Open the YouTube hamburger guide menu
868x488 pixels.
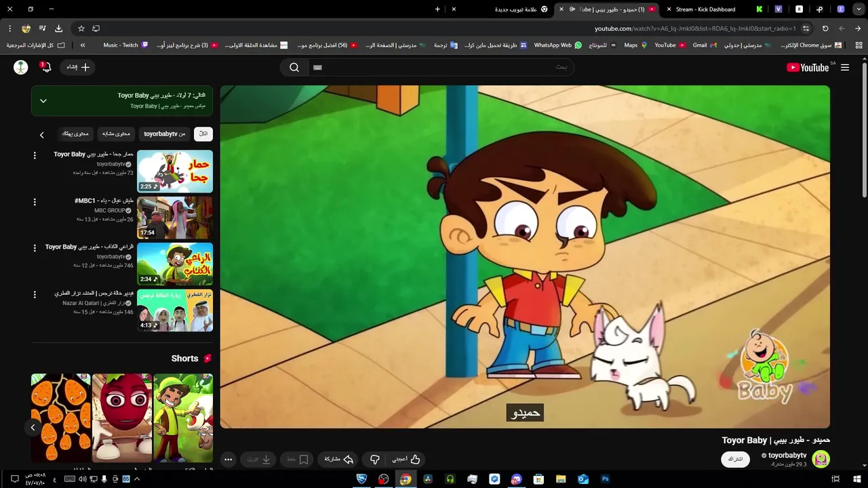click(x=845, y=67)
